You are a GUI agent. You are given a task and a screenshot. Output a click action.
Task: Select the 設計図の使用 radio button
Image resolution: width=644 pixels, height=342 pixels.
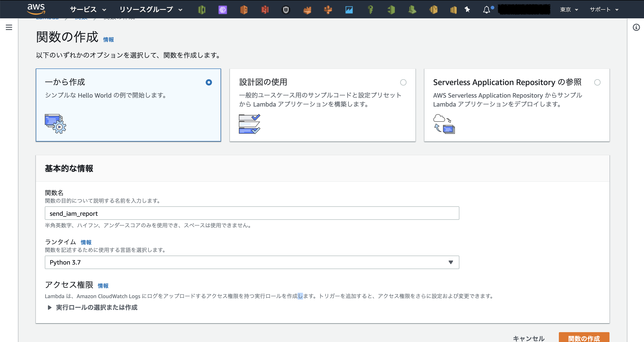(404, 82)
